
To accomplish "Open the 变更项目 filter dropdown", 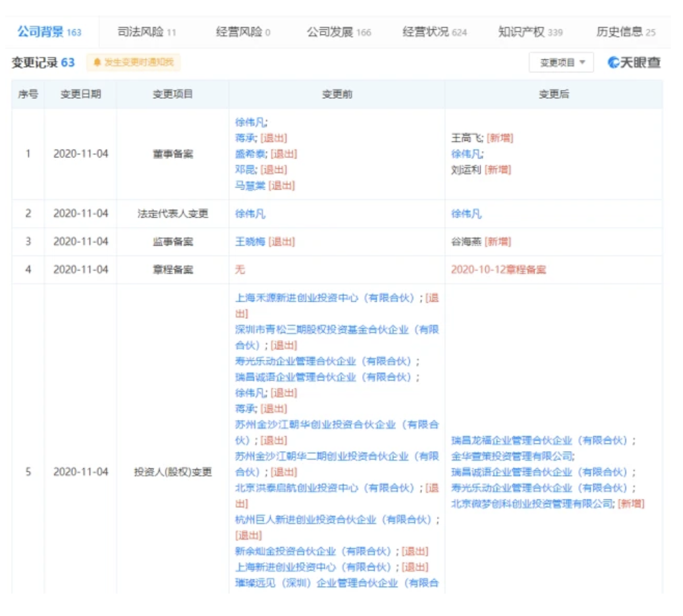I will point(562,62).
